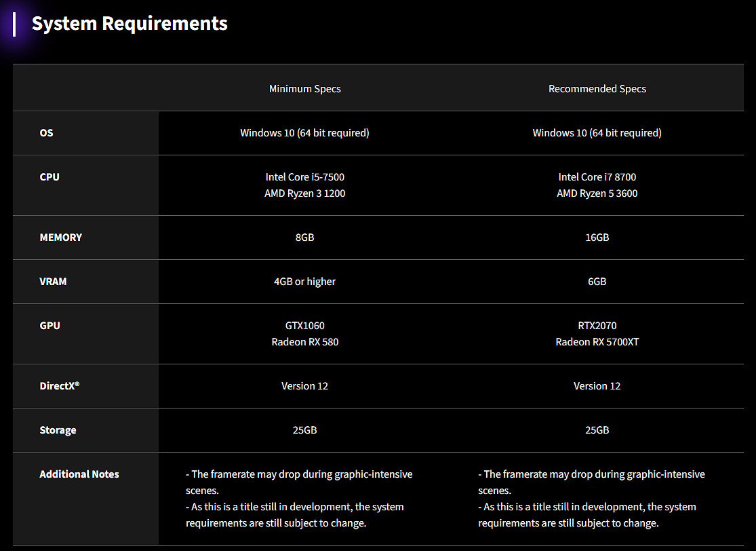The image size is (756, 551).
Task: Click the MEMORY row label
Action: (x=60, y=237)
